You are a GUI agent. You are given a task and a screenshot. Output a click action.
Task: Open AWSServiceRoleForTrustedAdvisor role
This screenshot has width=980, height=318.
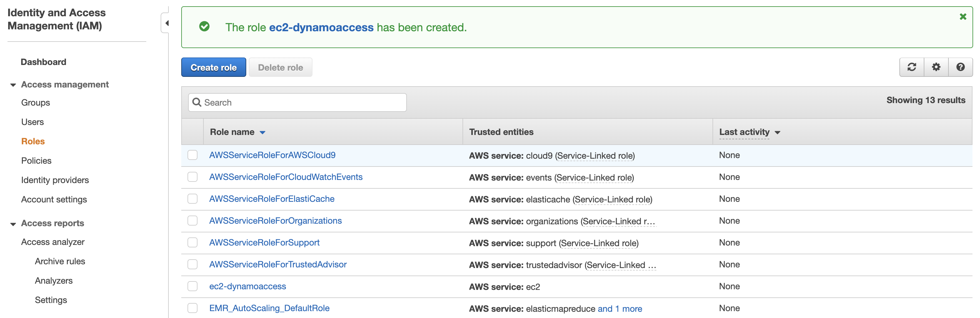coord(278,264)
